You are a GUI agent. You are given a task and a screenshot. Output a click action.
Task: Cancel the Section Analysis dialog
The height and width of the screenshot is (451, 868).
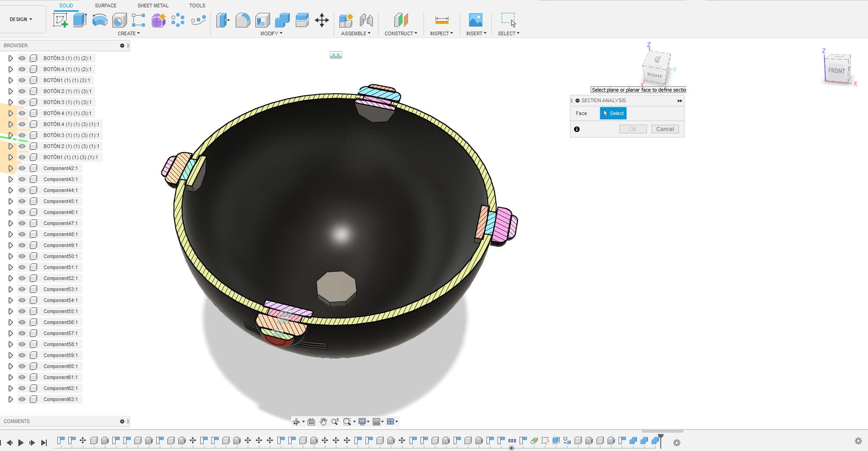[665, 129]
